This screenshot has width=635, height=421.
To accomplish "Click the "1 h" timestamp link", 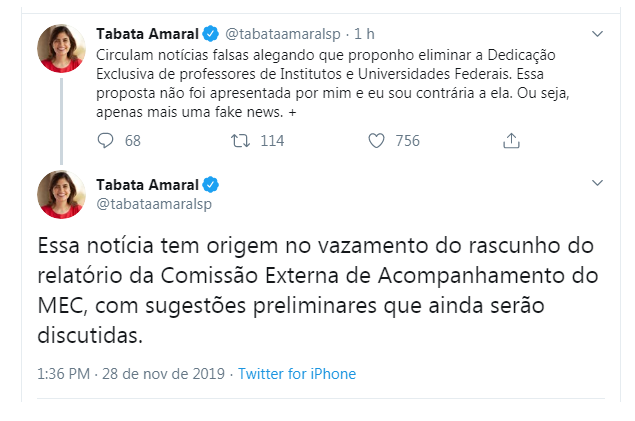I will [364, 34].
